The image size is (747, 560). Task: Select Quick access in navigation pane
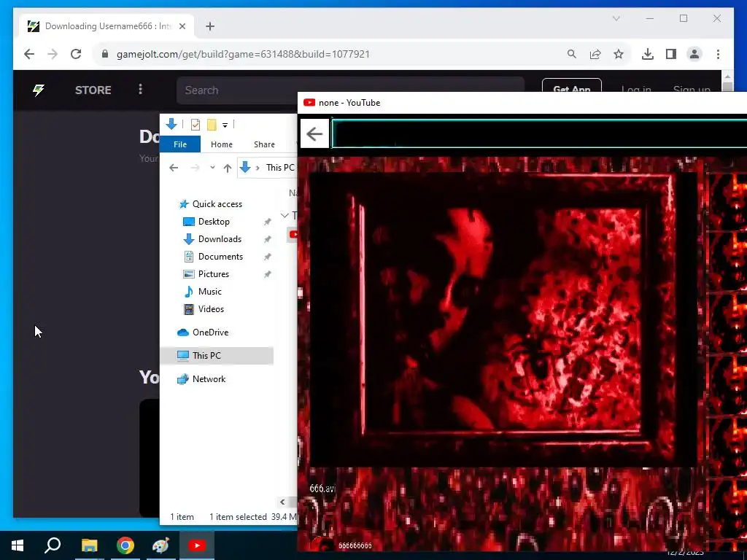(x=217, y=204)
